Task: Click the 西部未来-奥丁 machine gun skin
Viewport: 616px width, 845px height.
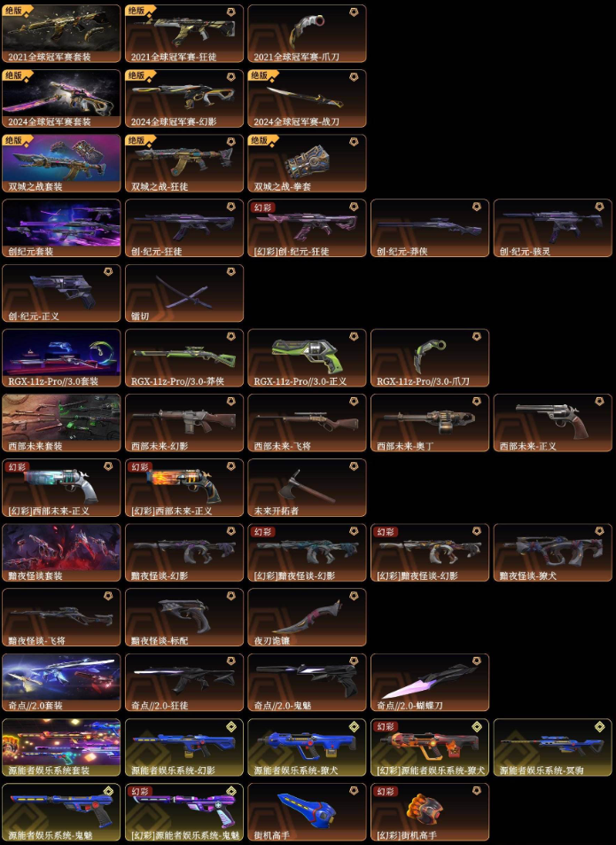Action: (430, 423)
